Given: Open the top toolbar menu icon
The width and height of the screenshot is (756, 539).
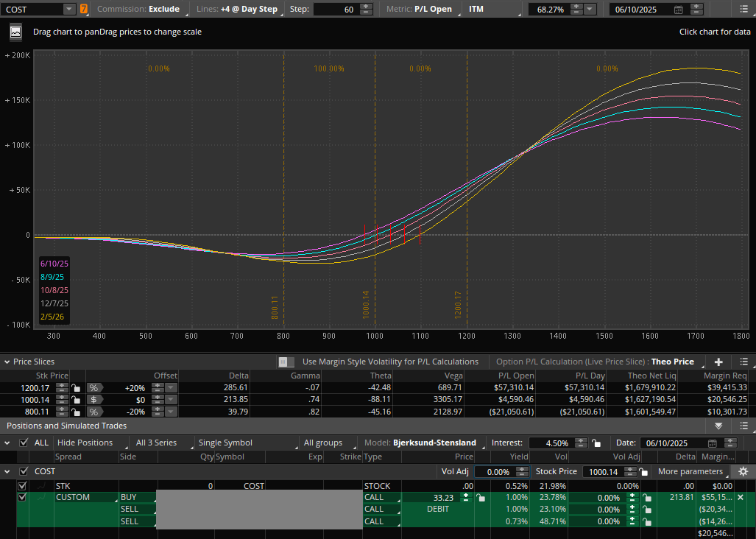Looking at the screenshot, I should (x=744, y=9).
